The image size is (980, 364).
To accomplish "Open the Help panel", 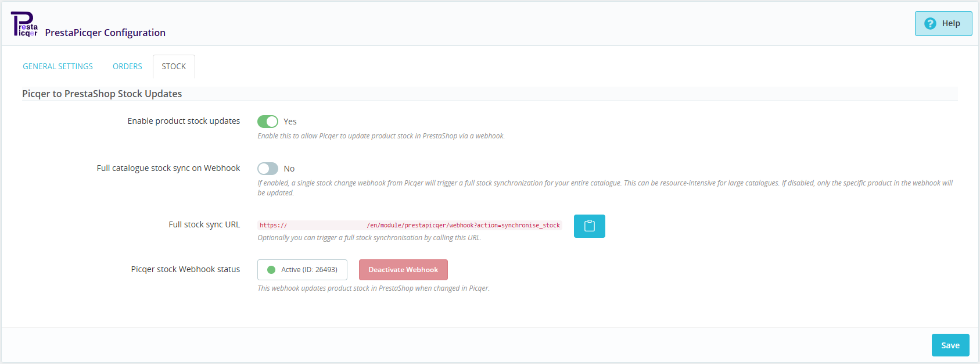I will pyautogui.click(x=943, y=23).
